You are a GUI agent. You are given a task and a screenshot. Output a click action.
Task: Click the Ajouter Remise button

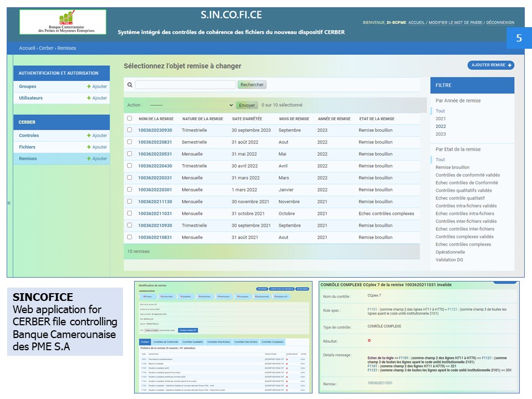[x=490, y=65]
